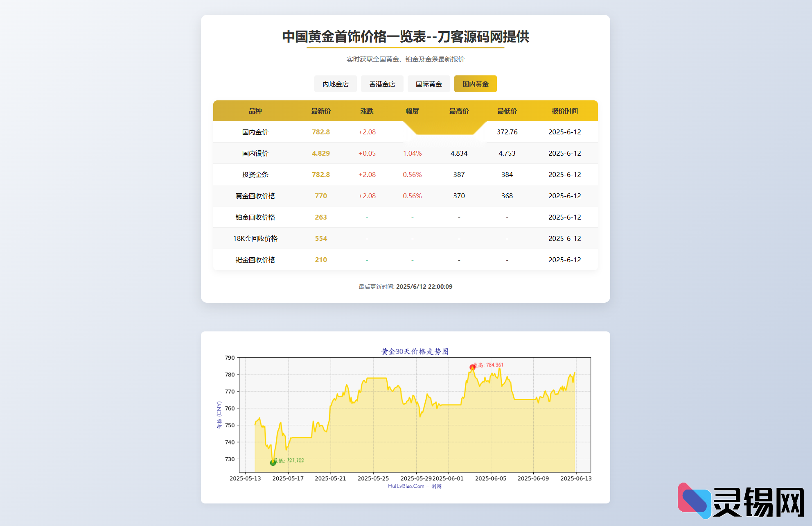Open the 国际黄金 tab
The height and width of the screenshot is (526, 812).
click(429, 84)
